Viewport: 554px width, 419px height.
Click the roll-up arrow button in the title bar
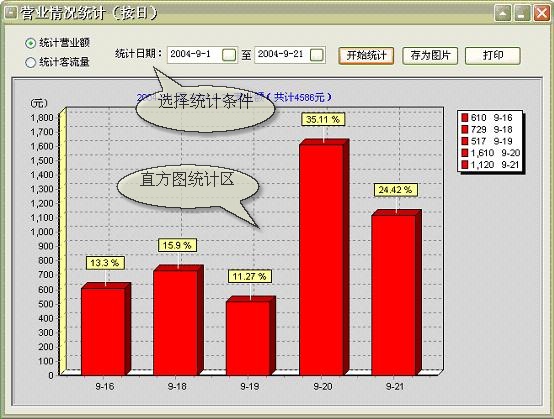(x=502, y=13)
